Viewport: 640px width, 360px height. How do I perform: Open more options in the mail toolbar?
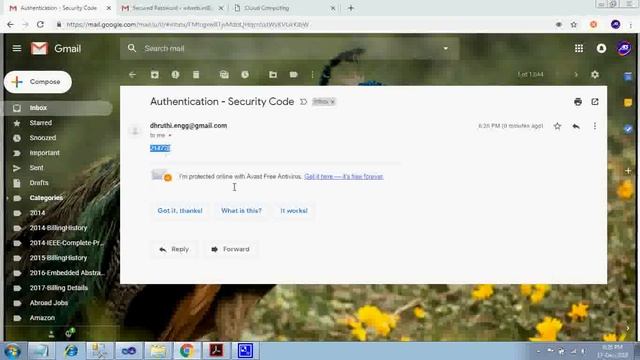[x=313, y=75]
